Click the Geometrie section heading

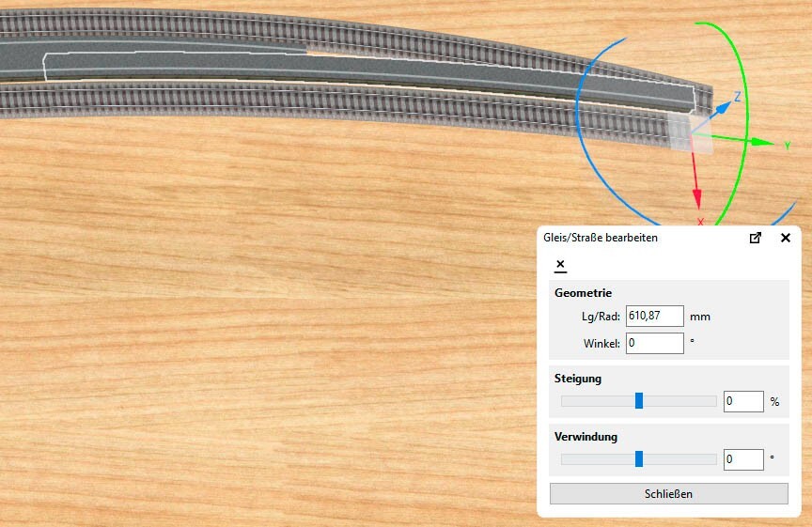(x=583, y=293)
